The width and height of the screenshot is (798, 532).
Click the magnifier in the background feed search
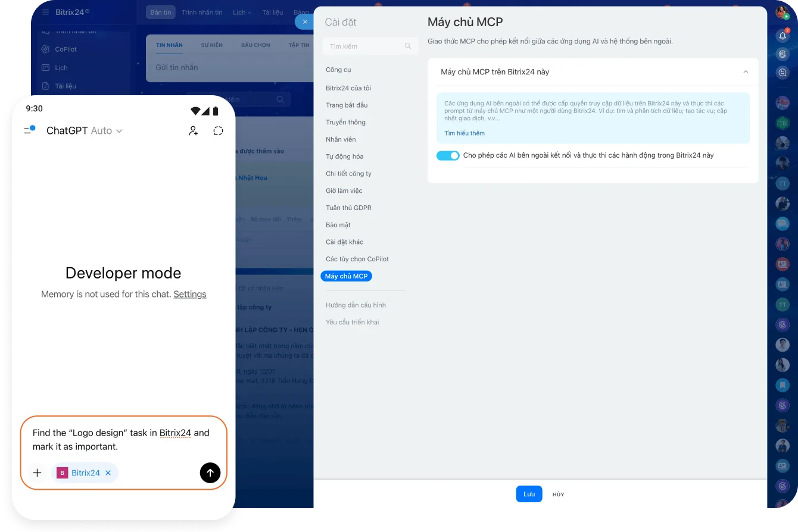(x=280, y=99)
